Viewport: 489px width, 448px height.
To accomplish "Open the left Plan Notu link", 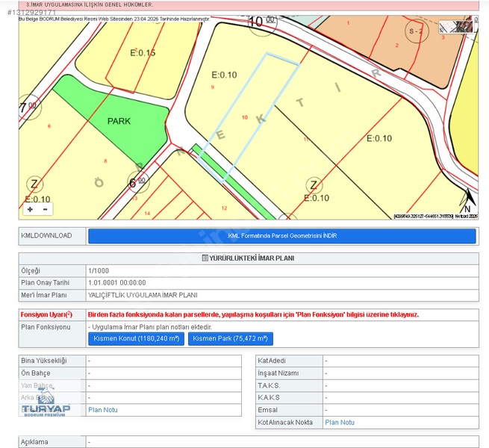I will [x=103, y=410].
